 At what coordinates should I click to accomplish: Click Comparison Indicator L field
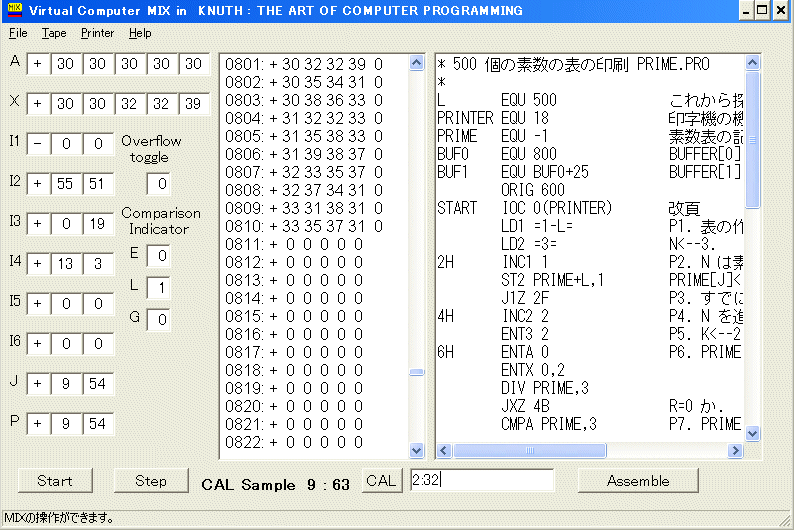(158, 288)
